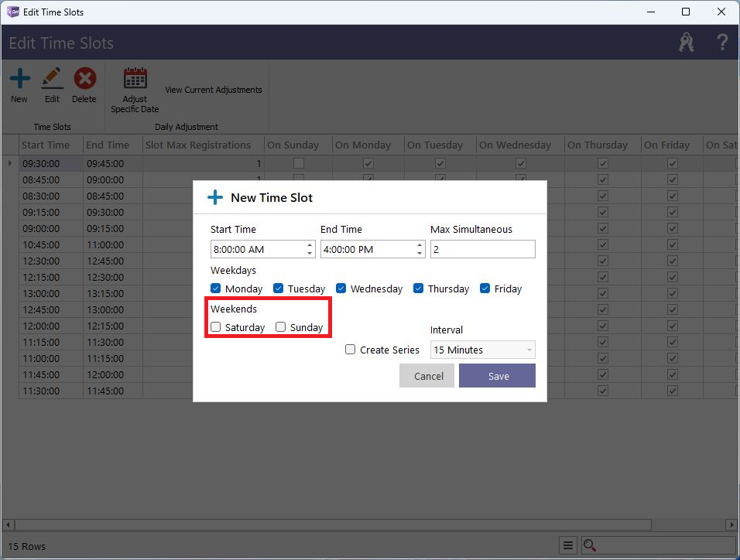Increase End Time with up spinner arrow
The image size is (740, 560).
420,245
